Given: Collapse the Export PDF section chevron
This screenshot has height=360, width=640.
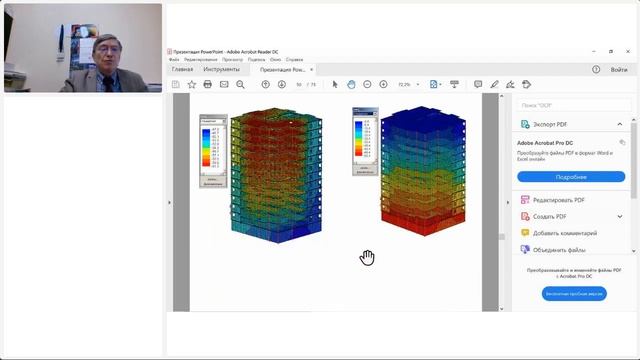Looking at the screenshot, I should tap(620, 124).
